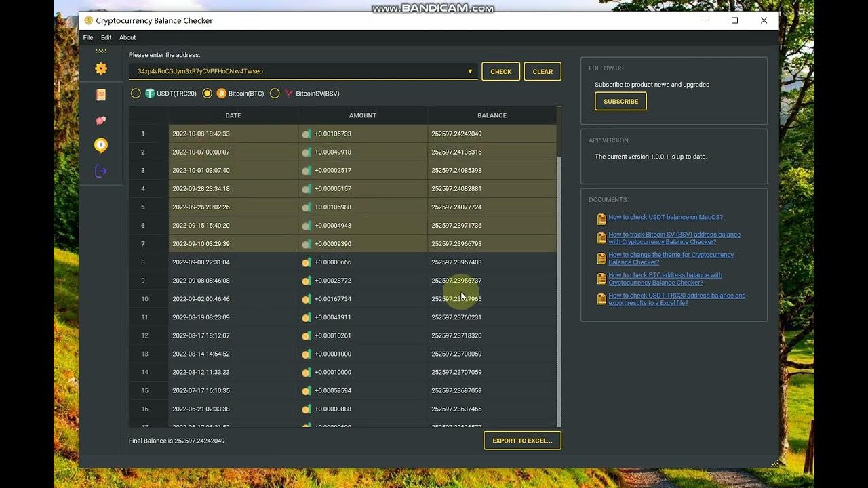Click document icon beside change theme link
868x488 pixels.
[x=601, y=258]
